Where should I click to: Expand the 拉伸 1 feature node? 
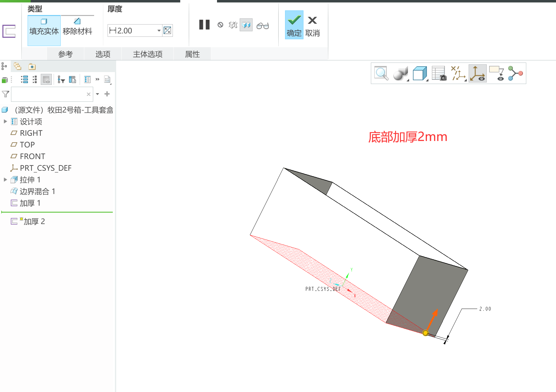pyautogui.click(x=5, y=180)
